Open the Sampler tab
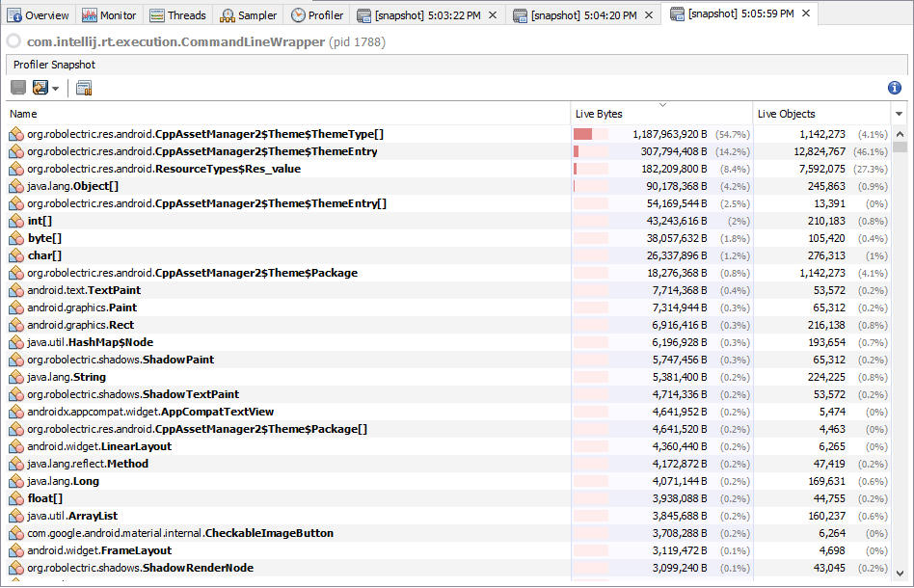The image size is (914, 588). coord(248,14)
